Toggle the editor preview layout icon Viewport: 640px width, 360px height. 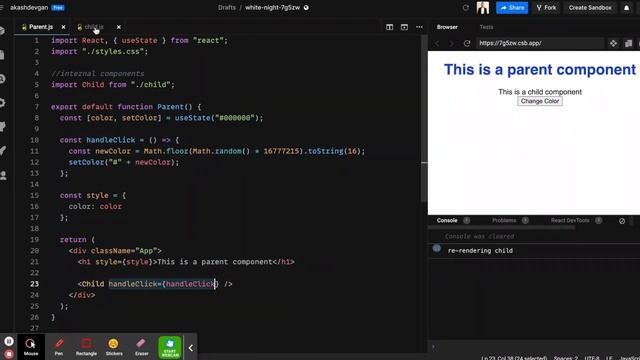(x=404, y=27)
